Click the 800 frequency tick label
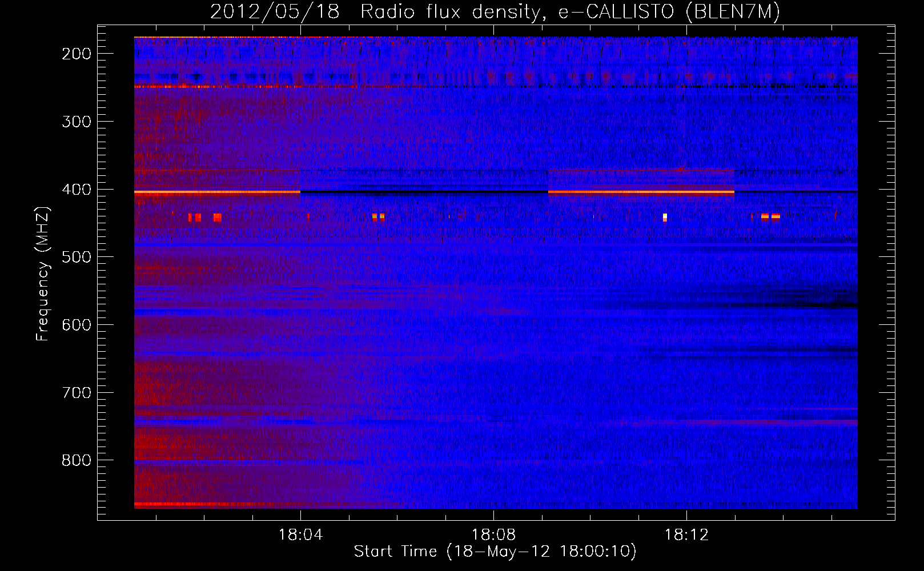924x571 pixels. [76, 460]
